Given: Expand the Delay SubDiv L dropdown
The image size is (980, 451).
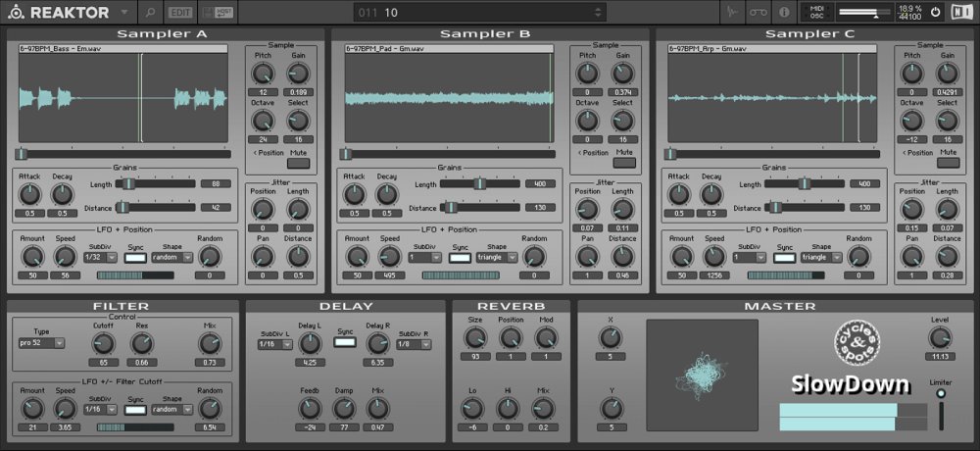Looking at the screenshot, I should click(269, 344).
